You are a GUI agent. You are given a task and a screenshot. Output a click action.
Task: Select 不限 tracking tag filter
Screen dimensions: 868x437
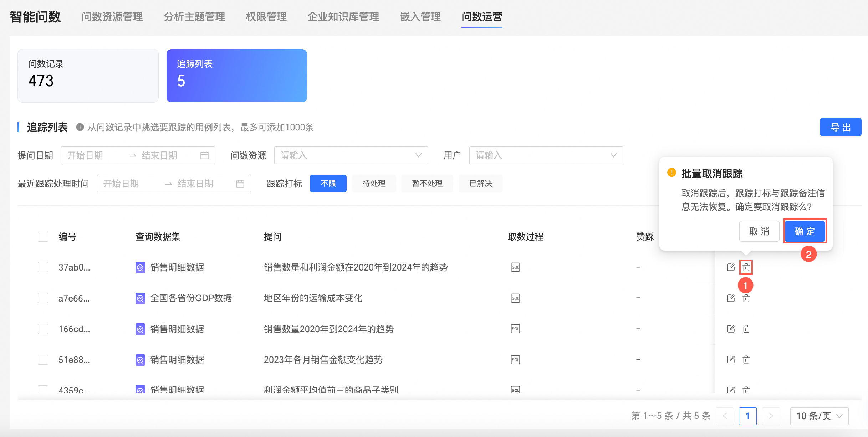328,184
